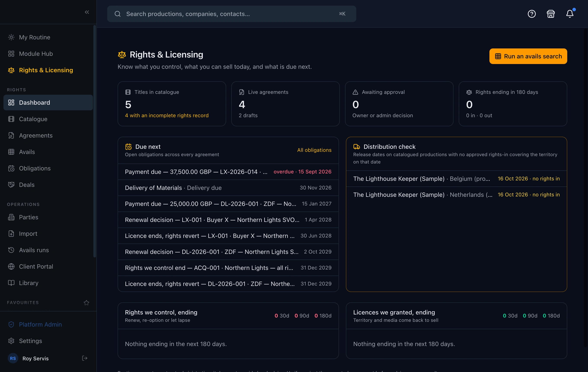
Task: Open Lighthouse Keeper Belgium distribution check
Action: click(x=456, y=179)
